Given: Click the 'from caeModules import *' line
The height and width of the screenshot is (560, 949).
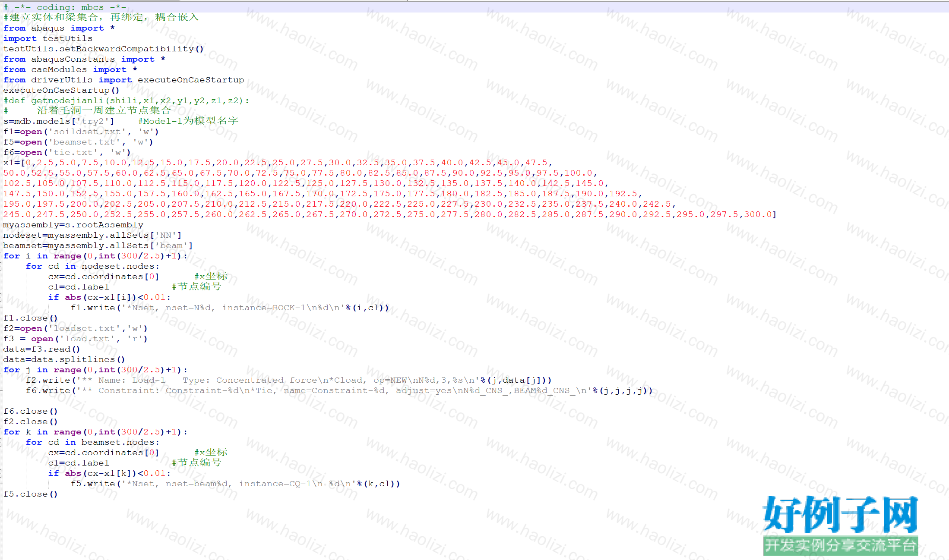Looking at the screenshot, I should 70,69.
